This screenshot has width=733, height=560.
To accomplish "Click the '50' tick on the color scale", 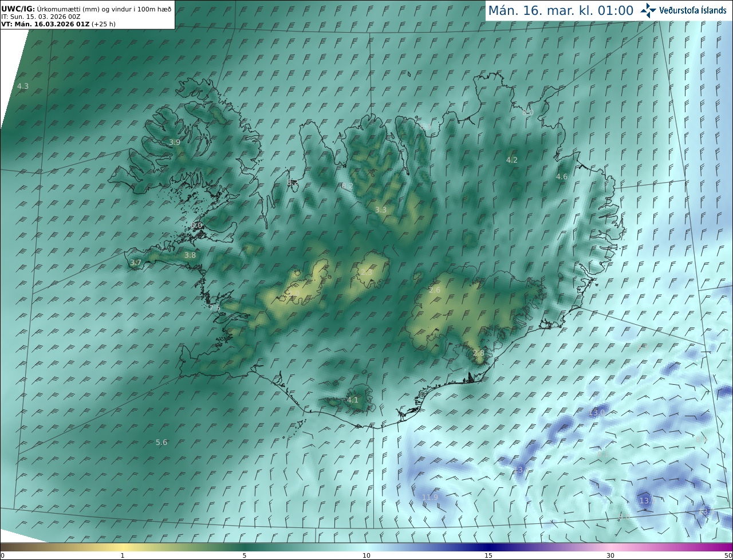I will click(728, 555).
